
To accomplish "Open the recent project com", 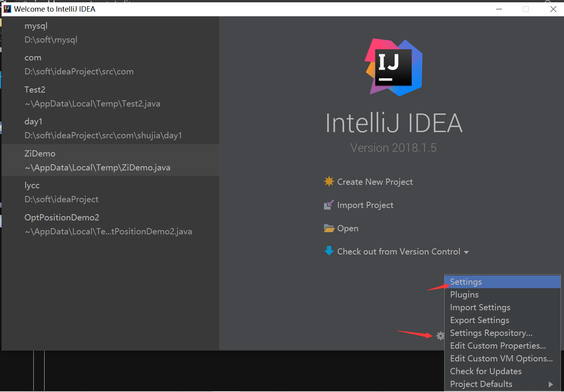I will coord(110,64).
